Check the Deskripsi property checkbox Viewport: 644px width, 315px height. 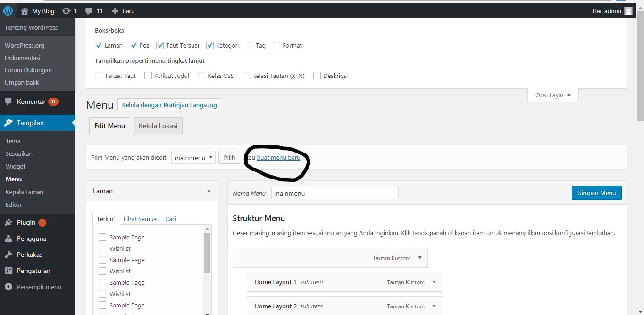(x=317, y=76)
